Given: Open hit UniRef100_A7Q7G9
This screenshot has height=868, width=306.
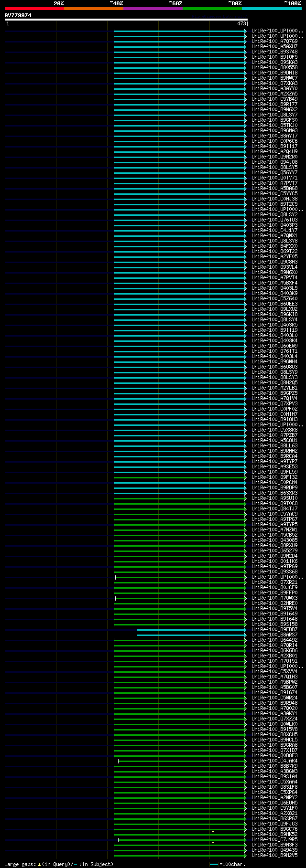Looking at the screenshot, I should [274, 42].
